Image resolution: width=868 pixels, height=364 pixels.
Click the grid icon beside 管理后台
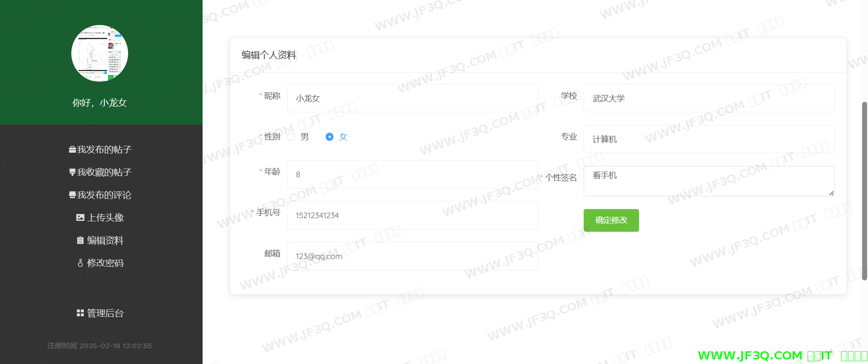(80, 313)
